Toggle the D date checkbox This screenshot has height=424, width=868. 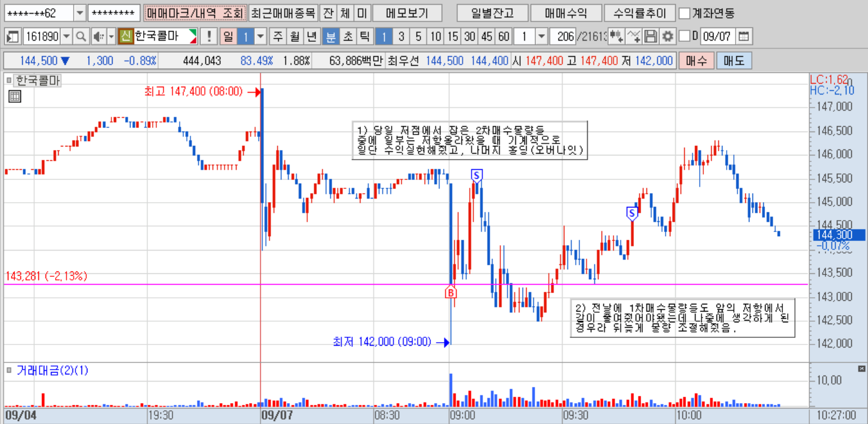point(685,36)
